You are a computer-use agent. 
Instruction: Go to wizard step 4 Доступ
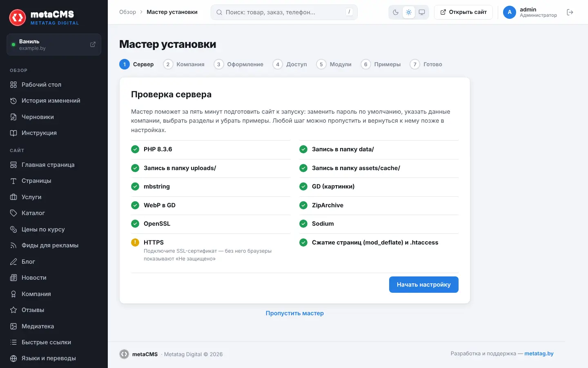(290, 64)
